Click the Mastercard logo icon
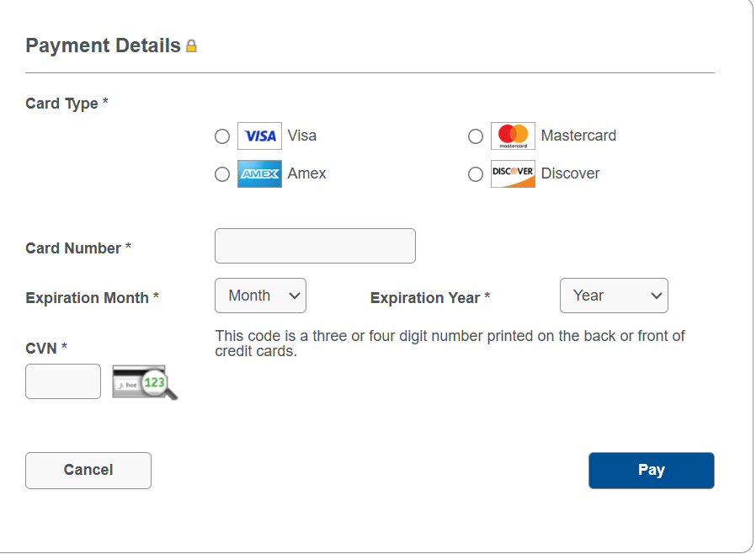 [513, 136]
